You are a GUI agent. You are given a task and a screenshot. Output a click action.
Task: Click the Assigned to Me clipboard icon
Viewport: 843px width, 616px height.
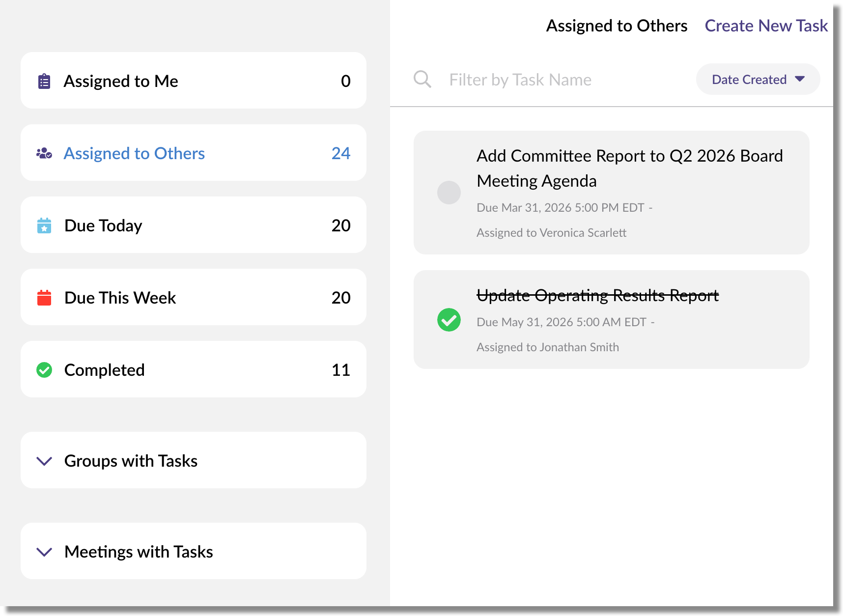(44, 81)
